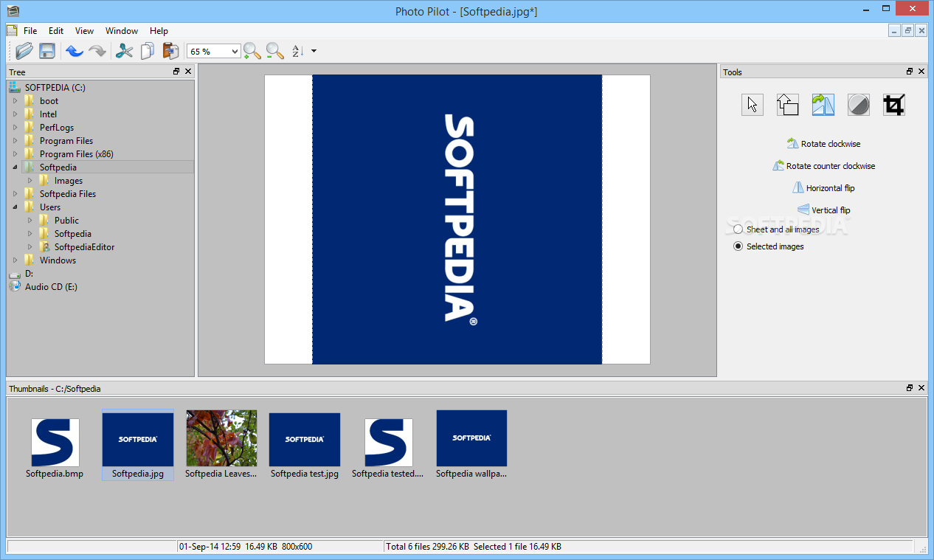Image resolution: width=934 pixels, height=560 pixels.
Task: Paste with the clipboard icon
Action: (x=170, y=51)
